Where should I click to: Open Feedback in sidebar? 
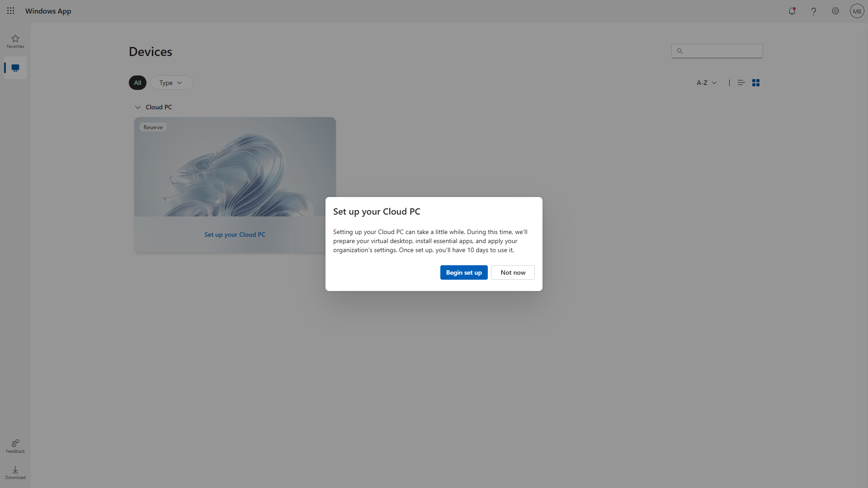(15, 446)
